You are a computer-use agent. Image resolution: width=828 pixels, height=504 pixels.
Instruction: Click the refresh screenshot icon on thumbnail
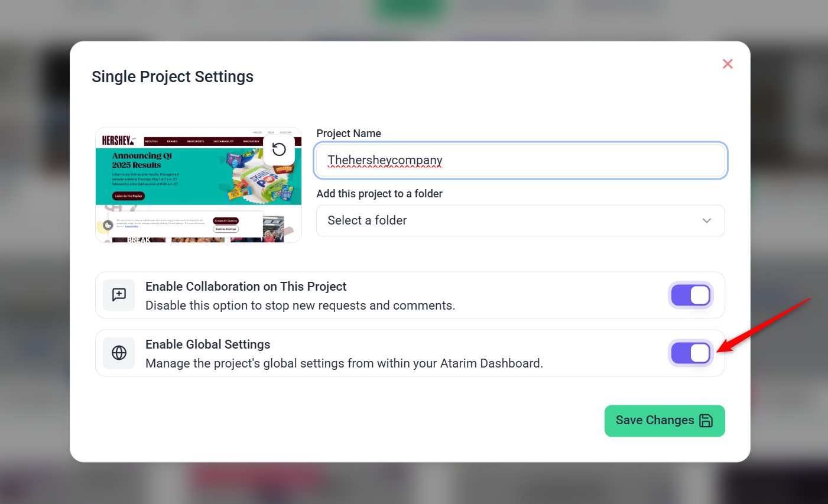pyautogui.click(x=279, y=149)
